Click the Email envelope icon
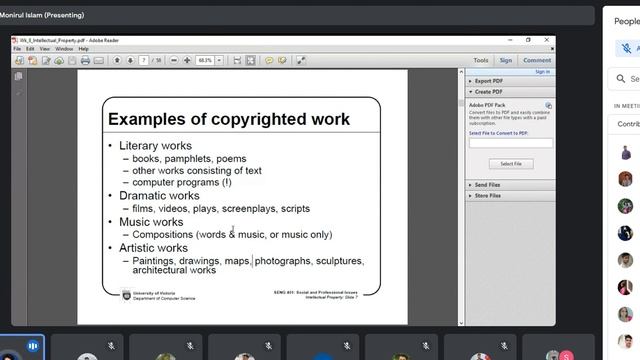Image resolution: width=640 pixels, height=360 pixels. pos(98,60)
